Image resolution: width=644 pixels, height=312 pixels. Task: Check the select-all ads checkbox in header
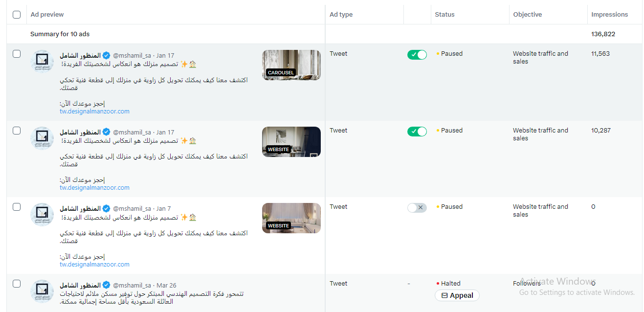[17, 15]
